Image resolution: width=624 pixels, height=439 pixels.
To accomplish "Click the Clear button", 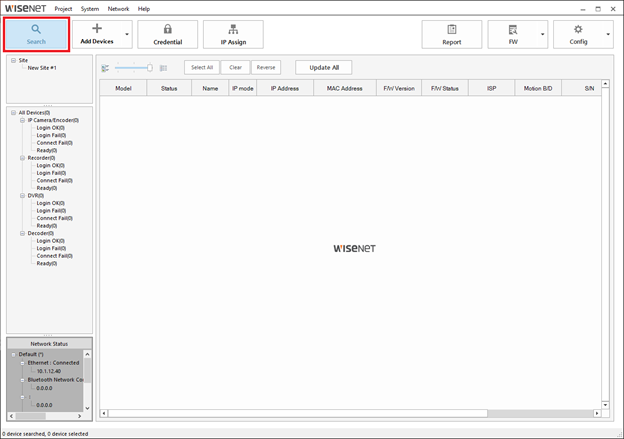I will [x=235, y=68].
